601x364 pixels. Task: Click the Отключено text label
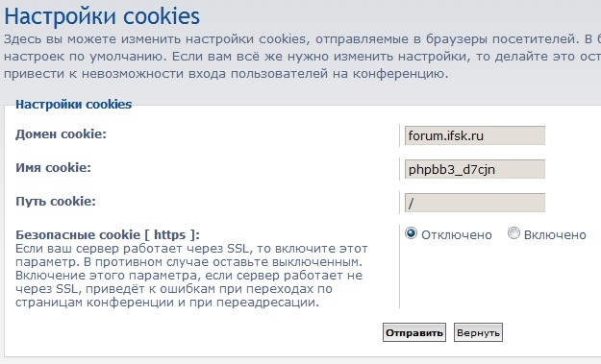457,235
